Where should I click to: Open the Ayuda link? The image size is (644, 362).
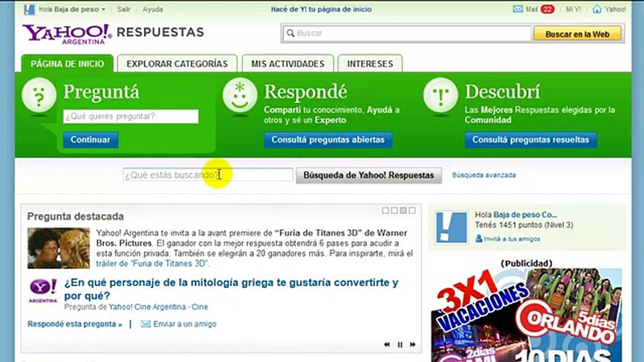[152, 10]
